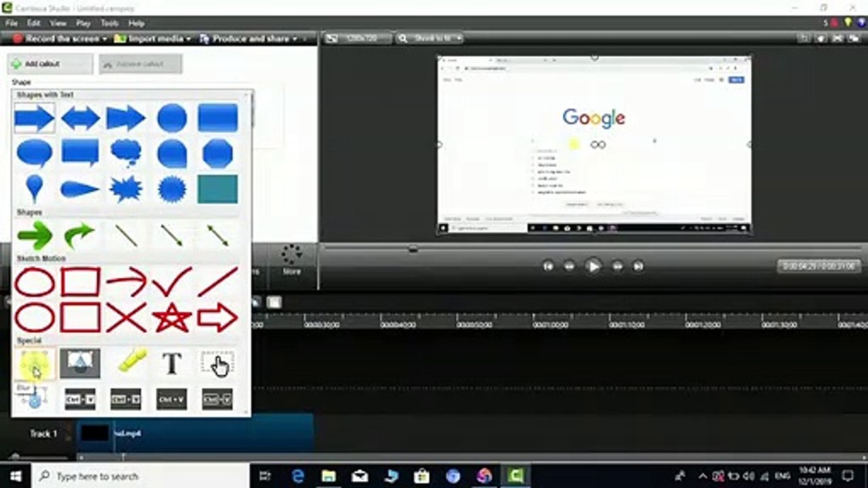868x488 pixels.
Task: Click the timeline zoom slider handle
Action: coord(16,456)
